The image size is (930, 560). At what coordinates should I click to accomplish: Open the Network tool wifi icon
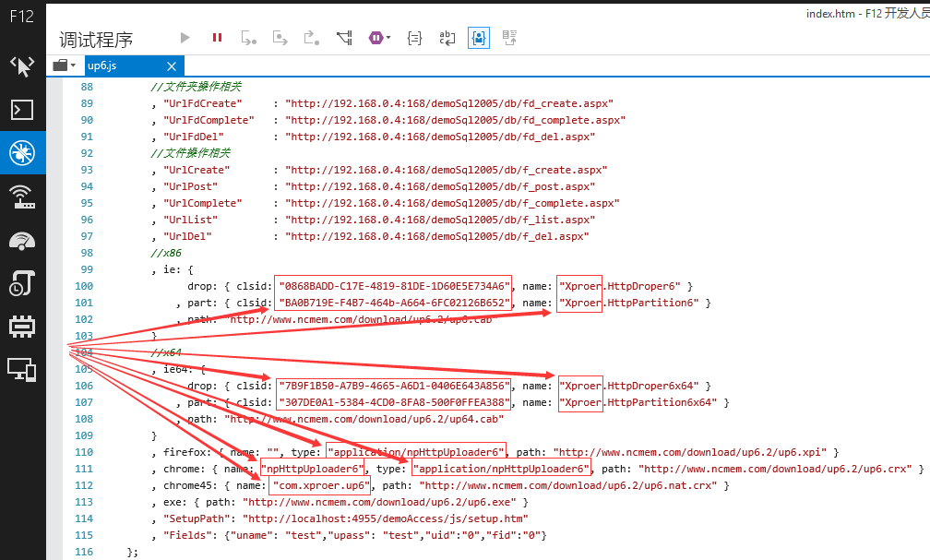click(22, 197)
